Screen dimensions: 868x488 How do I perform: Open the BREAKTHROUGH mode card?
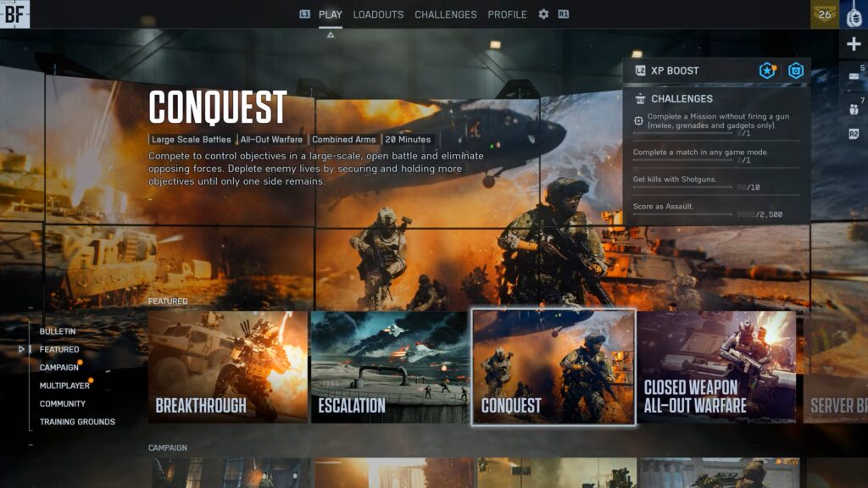227,367
